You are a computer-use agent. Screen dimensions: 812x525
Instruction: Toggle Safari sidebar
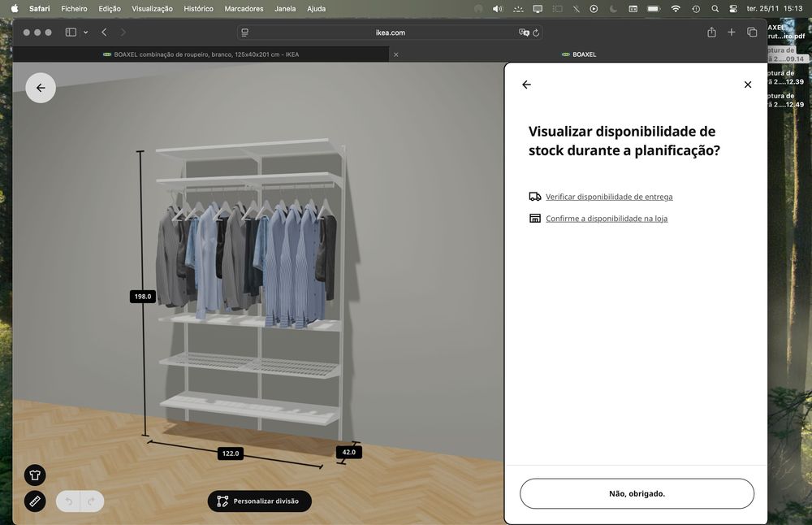[71, 33]
